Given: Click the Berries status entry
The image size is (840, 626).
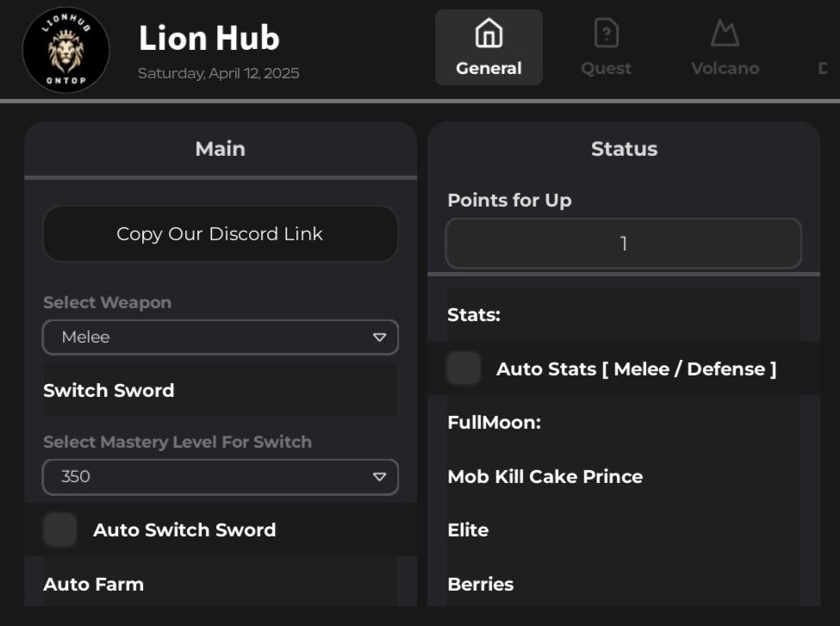Looking at the screenshot, I should tap(481, 584).
